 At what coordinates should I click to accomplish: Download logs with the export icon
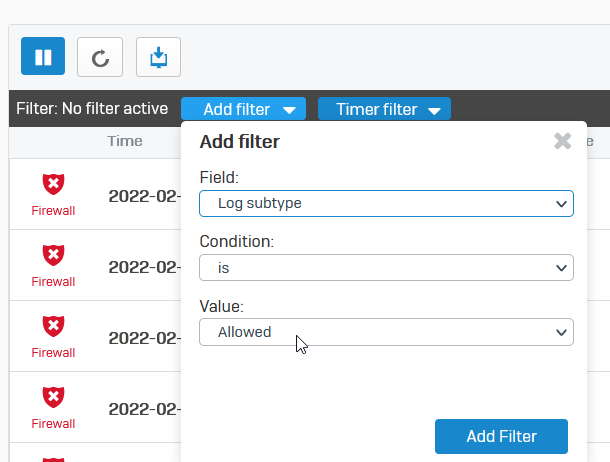pos(158,57)
